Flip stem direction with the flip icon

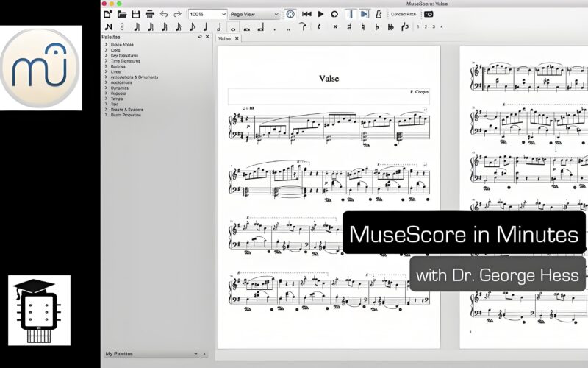405,26
